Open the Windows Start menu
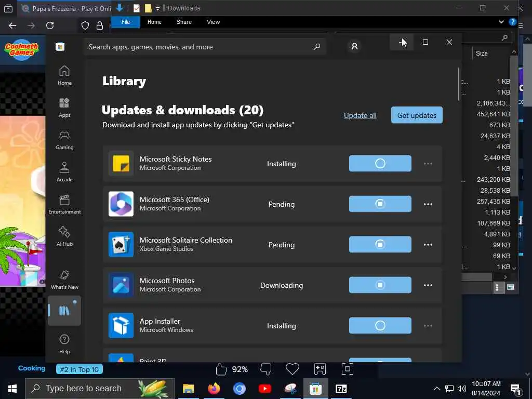Screen dimensions: 532x399 pyautogui.click(x=12, y=389)
